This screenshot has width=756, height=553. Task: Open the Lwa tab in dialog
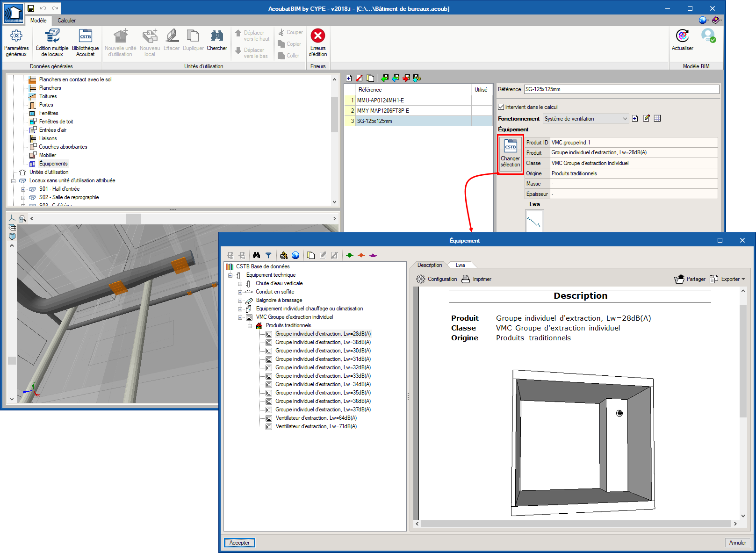[x=461, y=265]
